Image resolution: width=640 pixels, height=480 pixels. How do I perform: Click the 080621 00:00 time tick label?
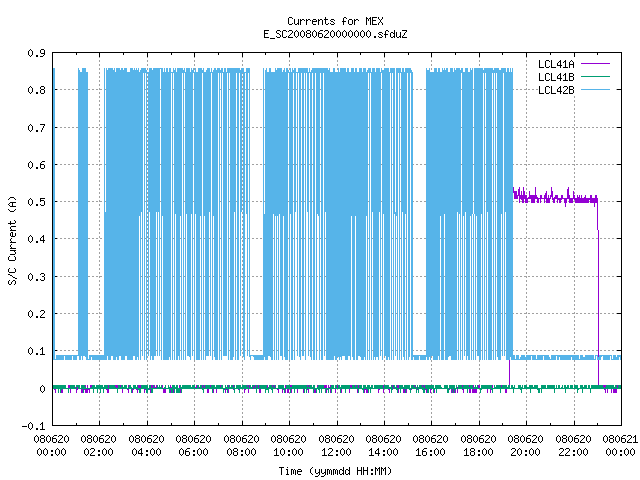[x=620, y=446]
